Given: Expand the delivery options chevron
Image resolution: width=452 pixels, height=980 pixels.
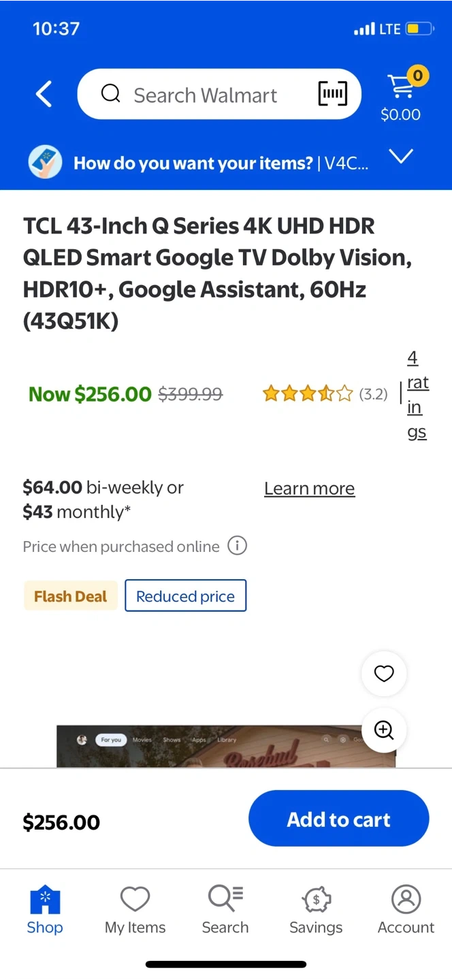Looking at the screenshot, I should (401, 157).
